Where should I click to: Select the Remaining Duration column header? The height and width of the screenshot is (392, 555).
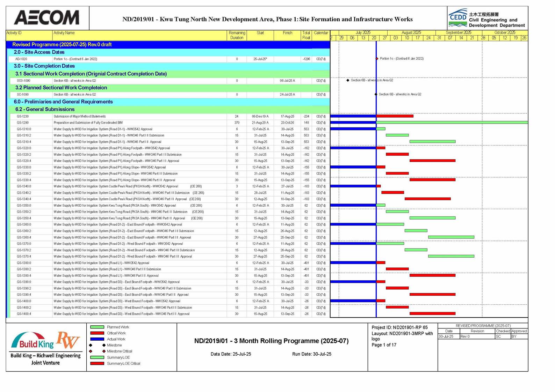(237, 35)
